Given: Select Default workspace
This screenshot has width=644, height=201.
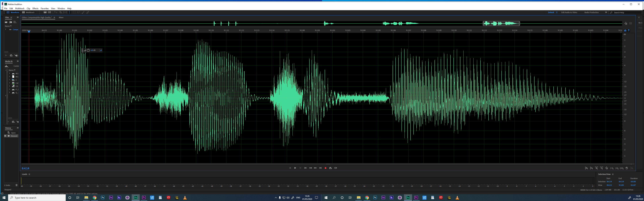Looking at the screenshot, I should [x=551, y=13].
